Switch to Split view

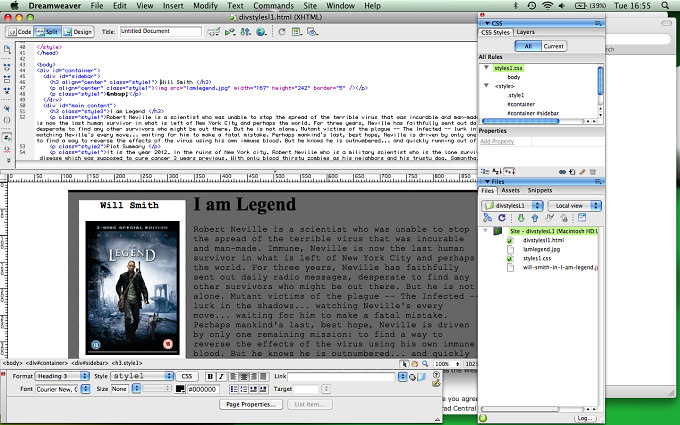click(x=47, y=32)
